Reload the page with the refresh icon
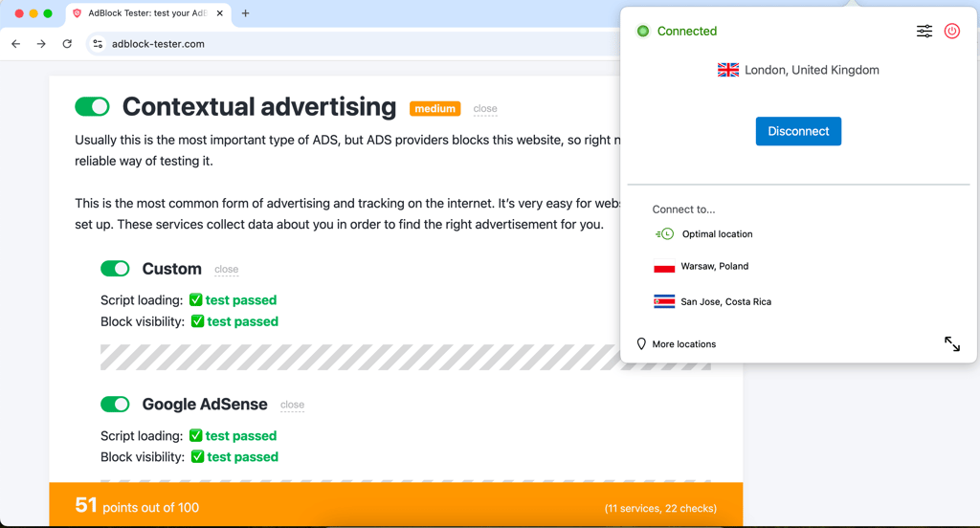980x528 pixels. pos(67,44)
